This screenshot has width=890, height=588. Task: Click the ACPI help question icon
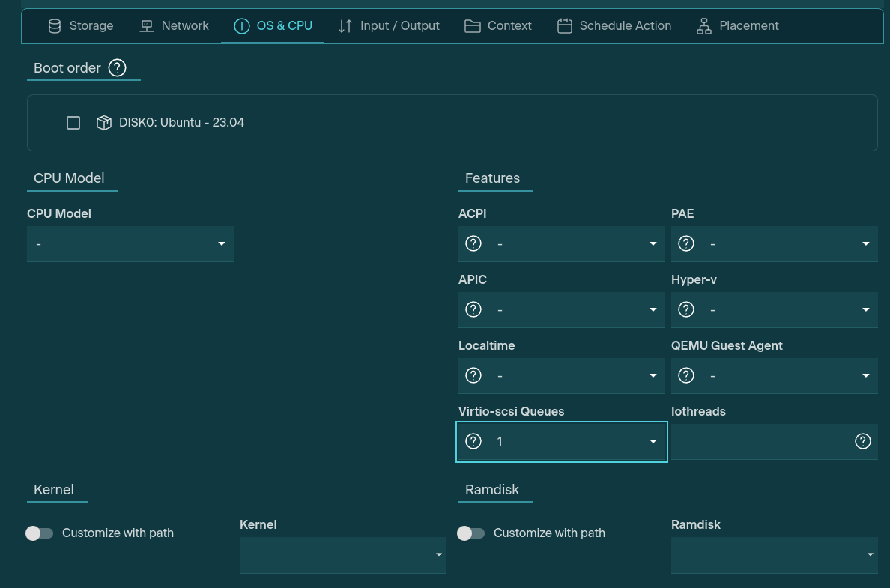pos(473,243)
